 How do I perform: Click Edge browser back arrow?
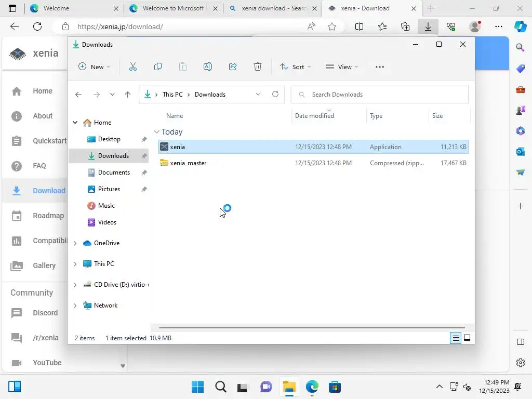click(14, 26)
